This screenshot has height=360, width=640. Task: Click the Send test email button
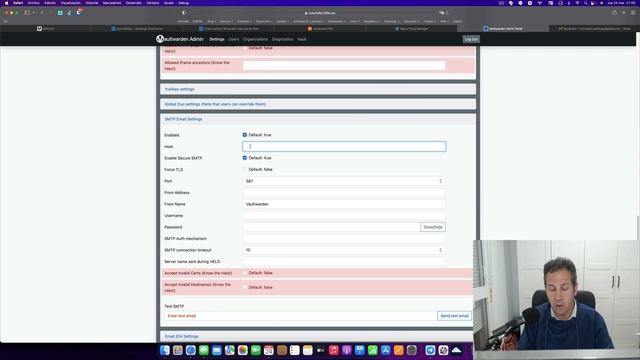coord(454,316)
